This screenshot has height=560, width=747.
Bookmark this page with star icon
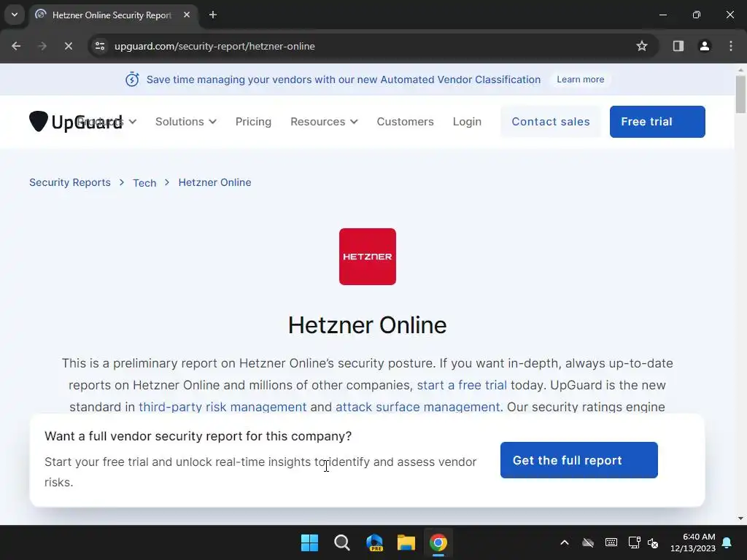[x=642, y=46]
